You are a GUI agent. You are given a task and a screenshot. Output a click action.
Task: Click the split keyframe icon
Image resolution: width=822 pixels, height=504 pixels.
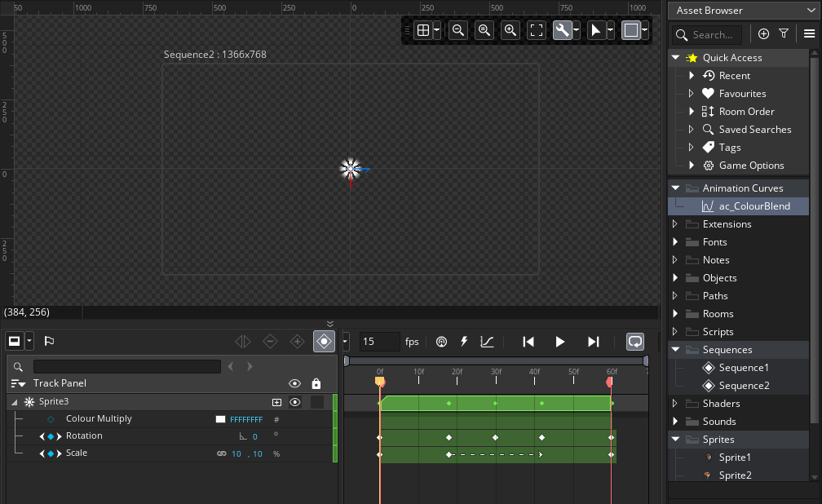[x=243, y=342]
